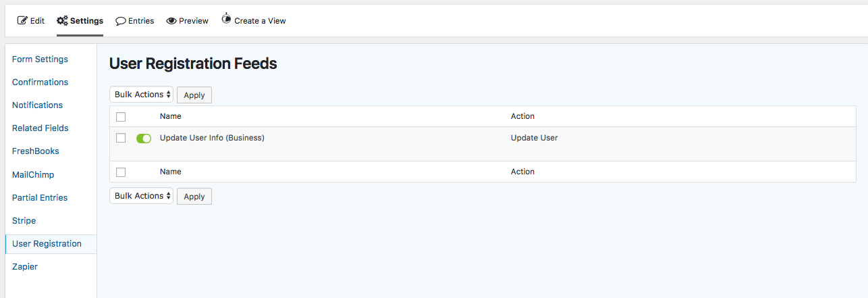This screenshot has width=868, height=298.
Task: Click the Settings gears icon
Action: click(x=62, y=21)
